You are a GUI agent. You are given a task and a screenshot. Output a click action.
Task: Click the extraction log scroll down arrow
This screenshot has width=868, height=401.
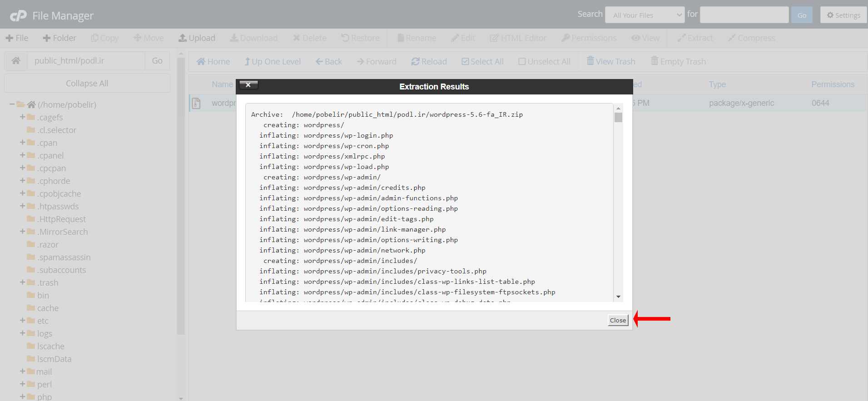coord(618,297)
